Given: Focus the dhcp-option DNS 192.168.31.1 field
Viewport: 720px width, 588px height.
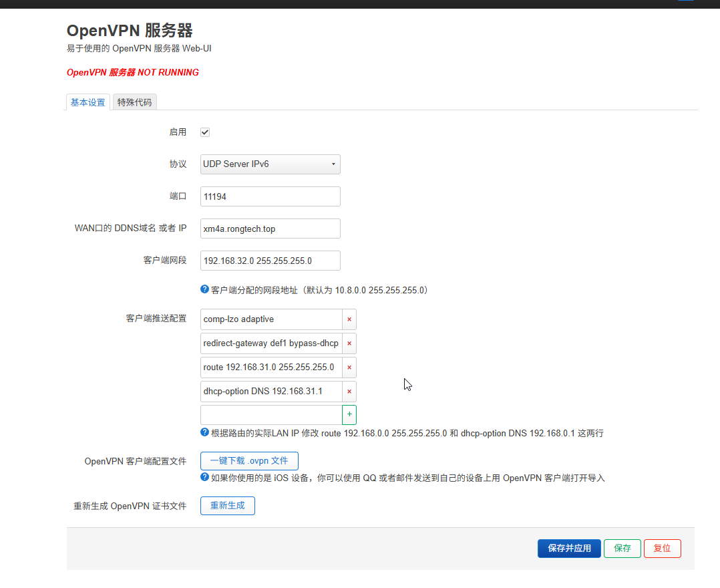Looking at the screenshot, I should coord(271,392).
